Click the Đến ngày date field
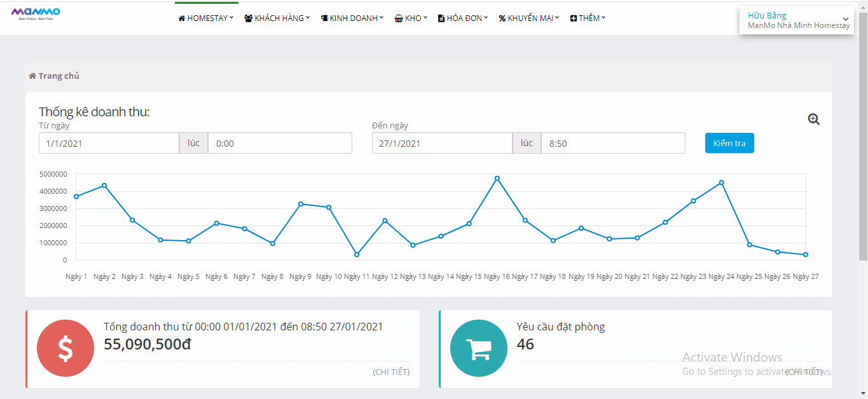Image resolution: width=868 pixels, height=399 pixels. (442, 144)
